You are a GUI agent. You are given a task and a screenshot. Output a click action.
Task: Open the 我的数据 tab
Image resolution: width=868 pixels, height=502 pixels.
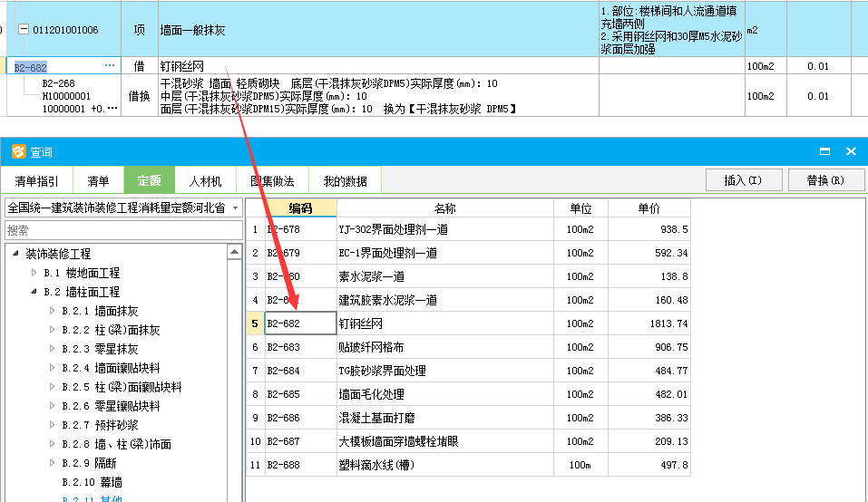coord(345,181)
